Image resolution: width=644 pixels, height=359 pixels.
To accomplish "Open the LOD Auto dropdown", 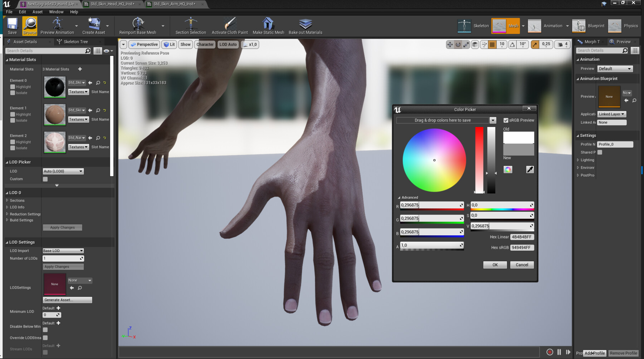I will tap(228, 44).
